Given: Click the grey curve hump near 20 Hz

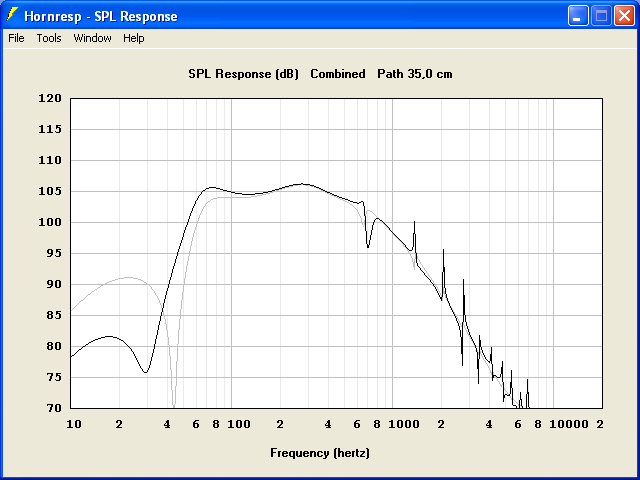Looking at the screenshot, I should [129, 278].
